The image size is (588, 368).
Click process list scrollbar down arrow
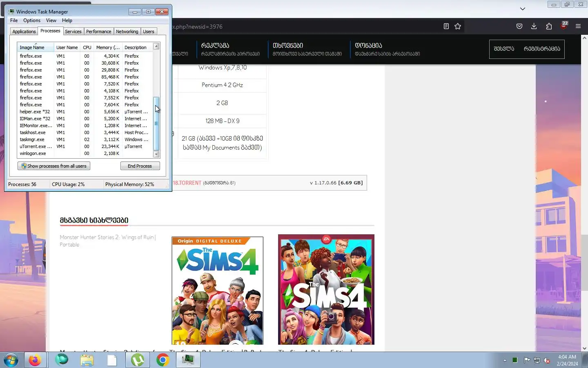click(156, 154)
